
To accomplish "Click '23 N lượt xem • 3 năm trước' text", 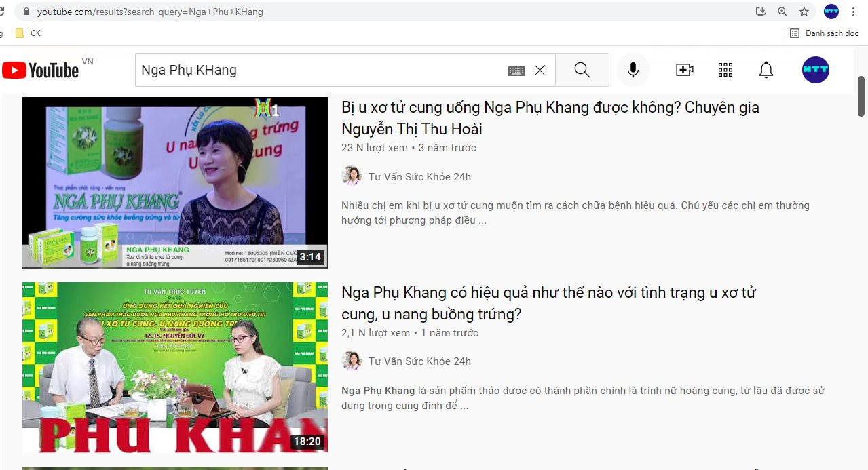I will [x=409, y=148].
